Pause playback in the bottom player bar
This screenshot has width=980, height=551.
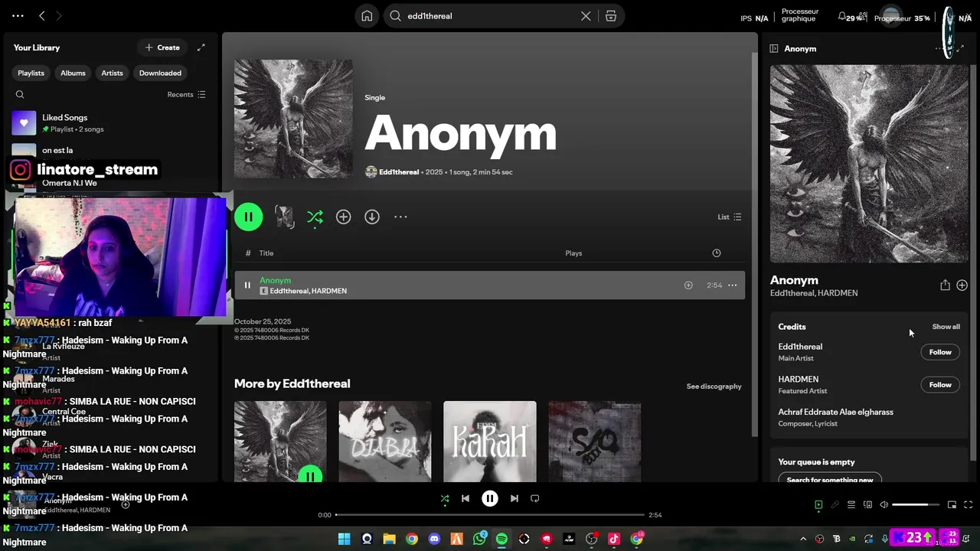click(490, 499)
